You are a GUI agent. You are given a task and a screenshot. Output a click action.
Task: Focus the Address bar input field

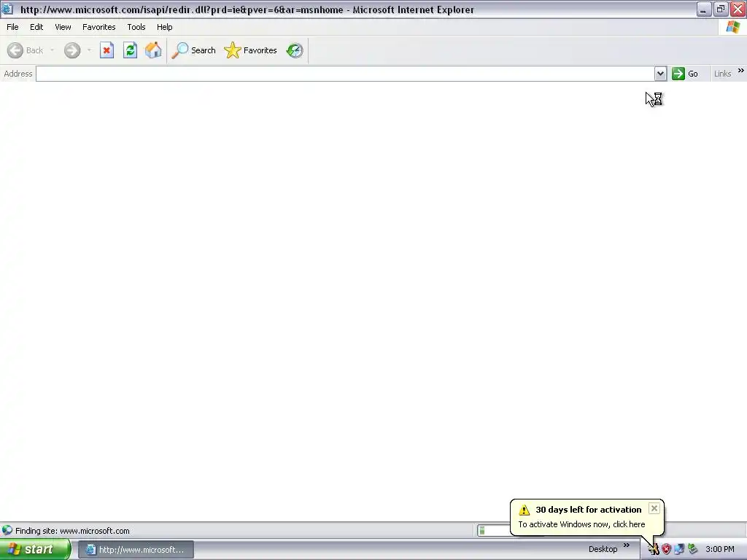345,74
